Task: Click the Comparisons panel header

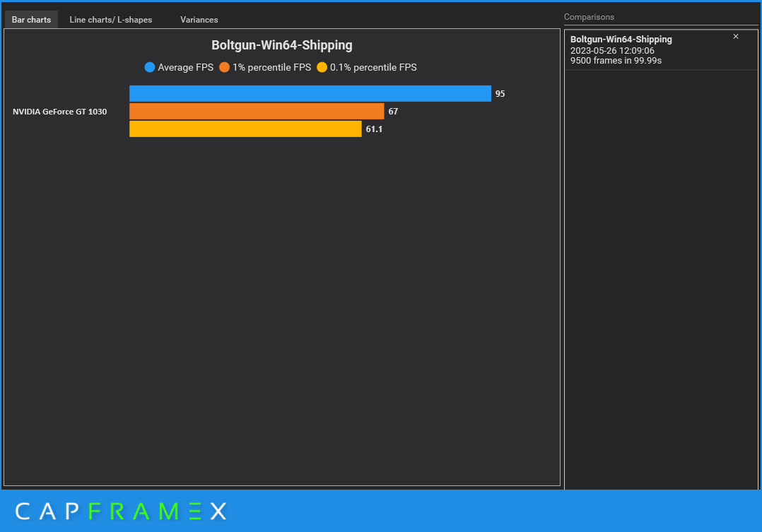Action: [x=589, y=17]
